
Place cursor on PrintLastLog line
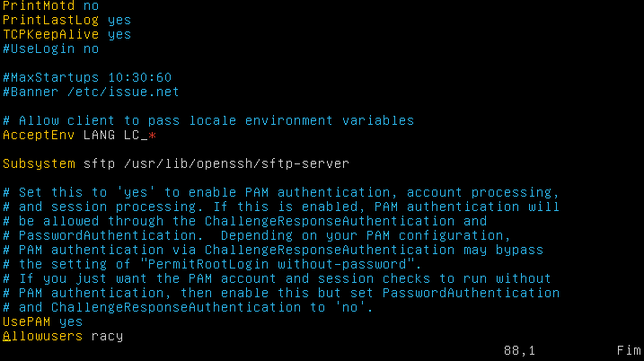coord(47,20)
